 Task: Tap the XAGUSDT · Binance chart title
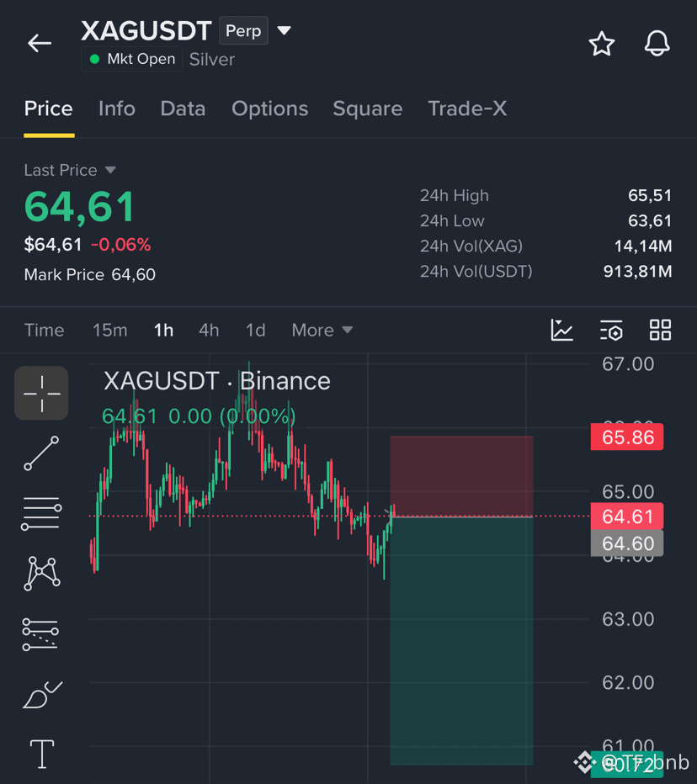216,381
